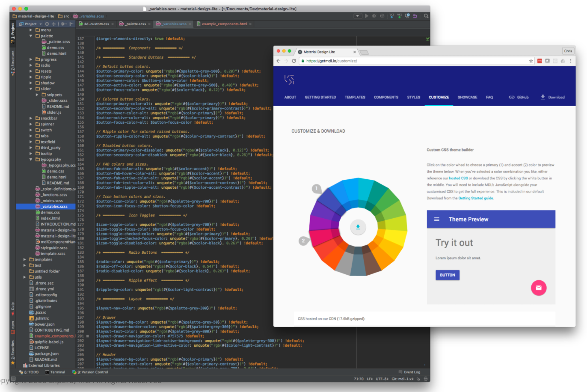
Task: Collapse the palette folder in project tree
Action: [x=31, y=36]
